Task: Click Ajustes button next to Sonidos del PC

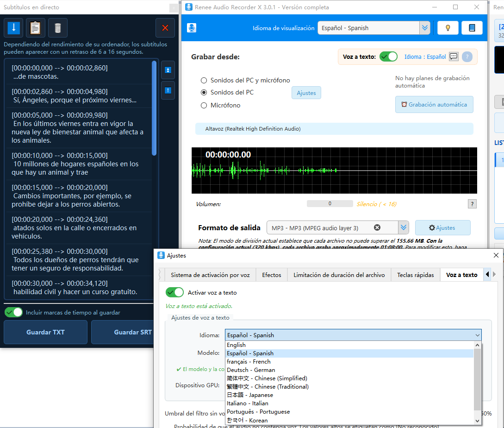Action: coord(306,93)
